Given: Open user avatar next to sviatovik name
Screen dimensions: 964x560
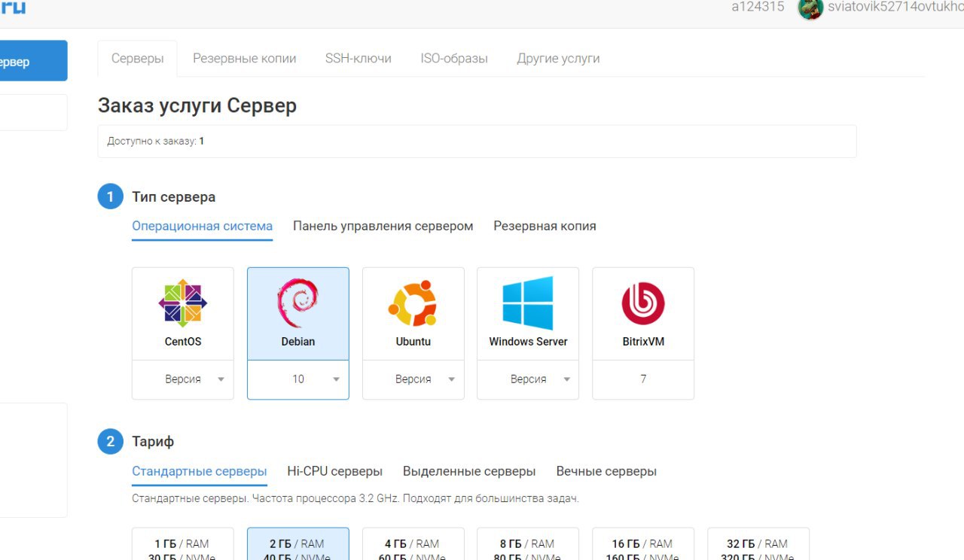Looking at the screenshot, I should pyautogui.click(x=810, y=8).
